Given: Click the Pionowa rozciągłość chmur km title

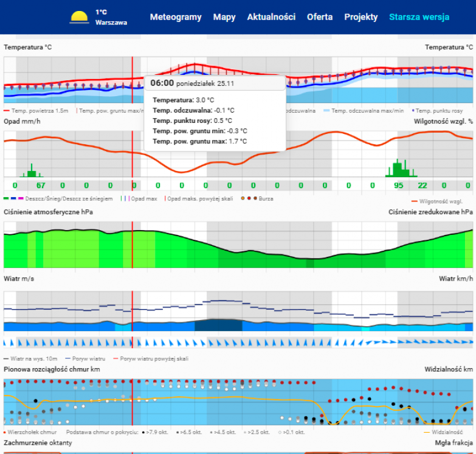Looking at the screenshot, I should pyautogui.click(x=52, y=369).
